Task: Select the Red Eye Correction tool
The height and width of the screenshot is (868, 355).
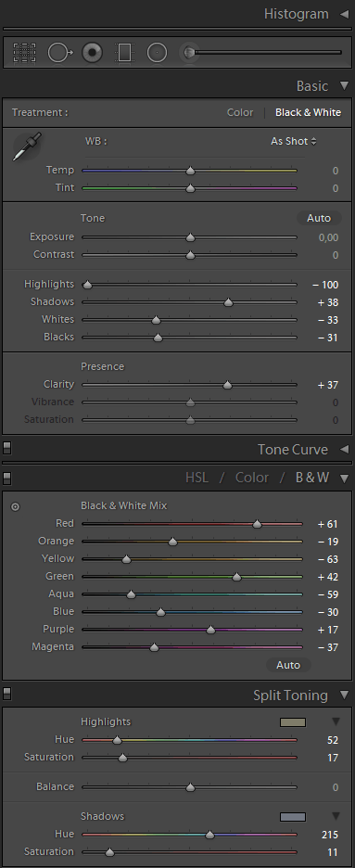Action: point(93,53)
